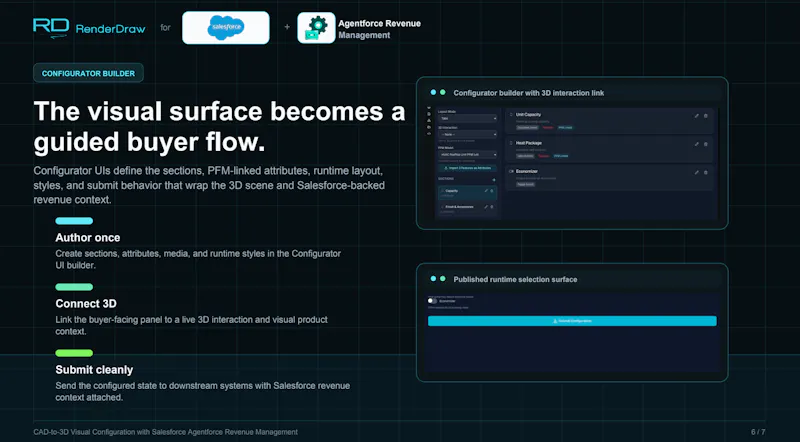Image resolution: width=800 pixels, height=442 pixels.
Task: Open the 3D Interaction dropdown
Action: pos(467,134)
